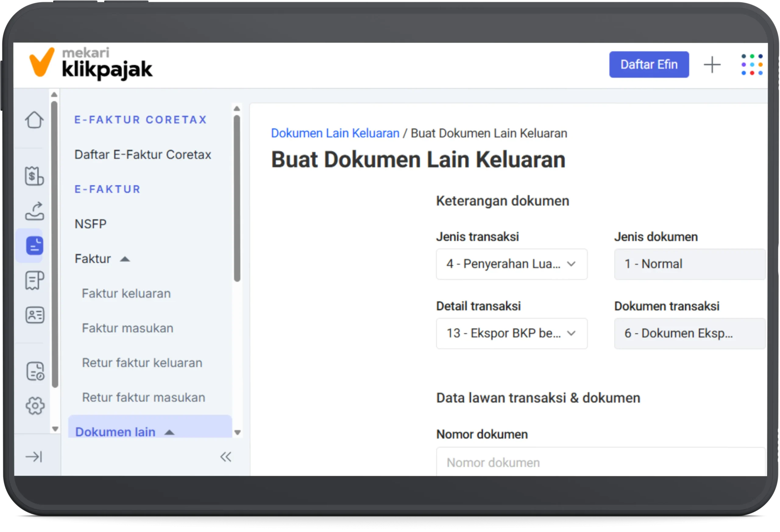Open NSFP from the e-Faktur menu

pos(90,224)
